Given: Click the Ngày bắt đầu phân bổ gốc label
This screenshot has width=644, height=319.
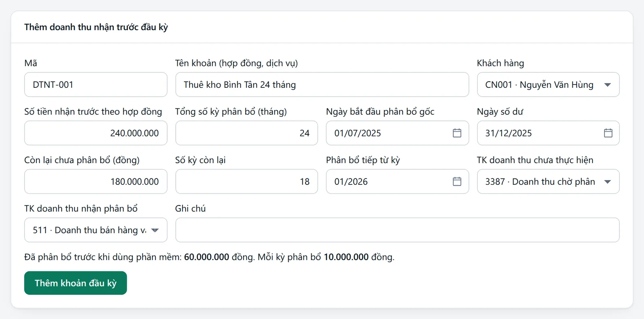Looking at the screenshot, I should tap(380, 112).
